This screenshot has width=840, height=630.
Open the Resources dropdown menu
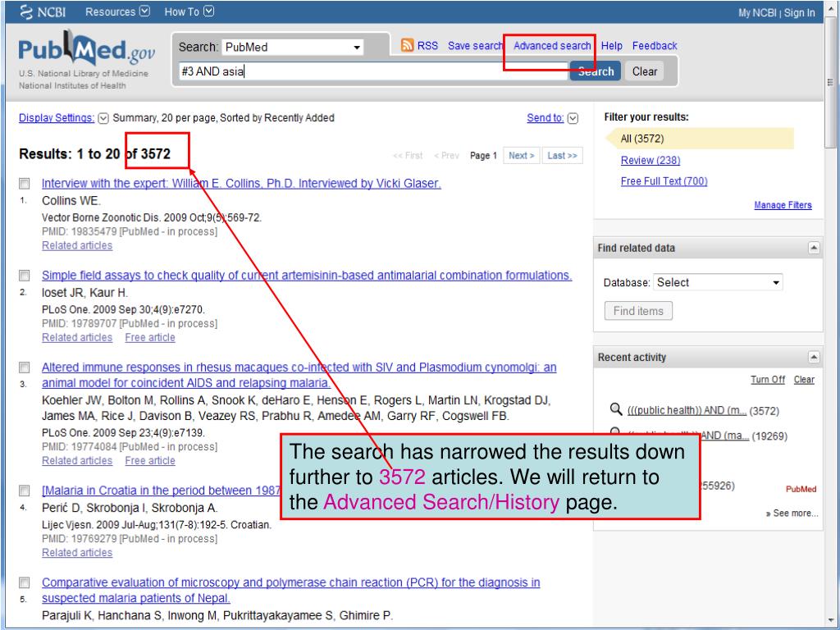(117, 11)
